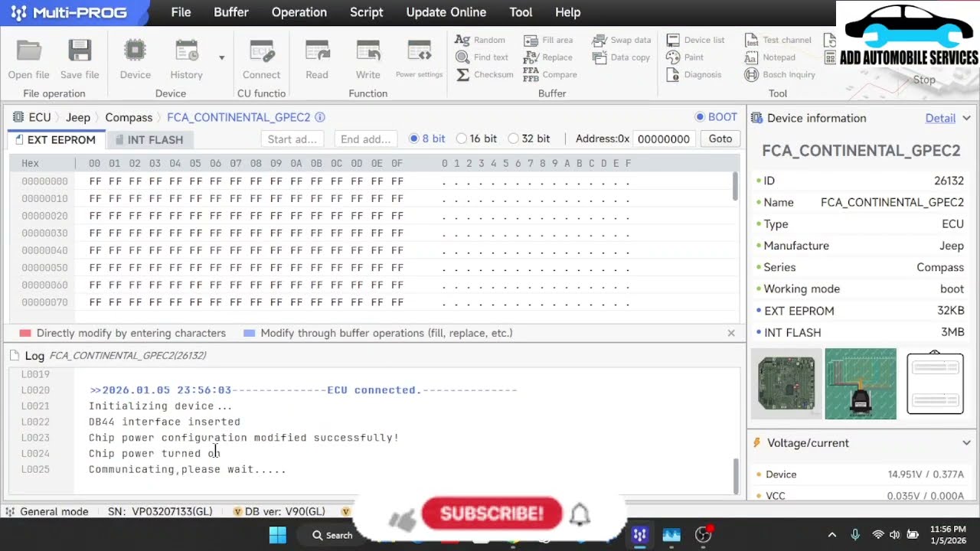Viewport: 980px width, 551px height.
Task: Run the Checksum tool
Action: coord(484,75)
